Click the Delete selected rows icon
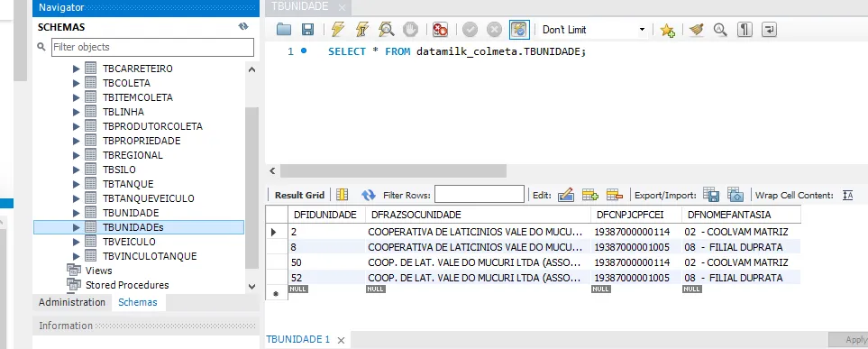This screenshot has width=868, height=349. (615, 195)
